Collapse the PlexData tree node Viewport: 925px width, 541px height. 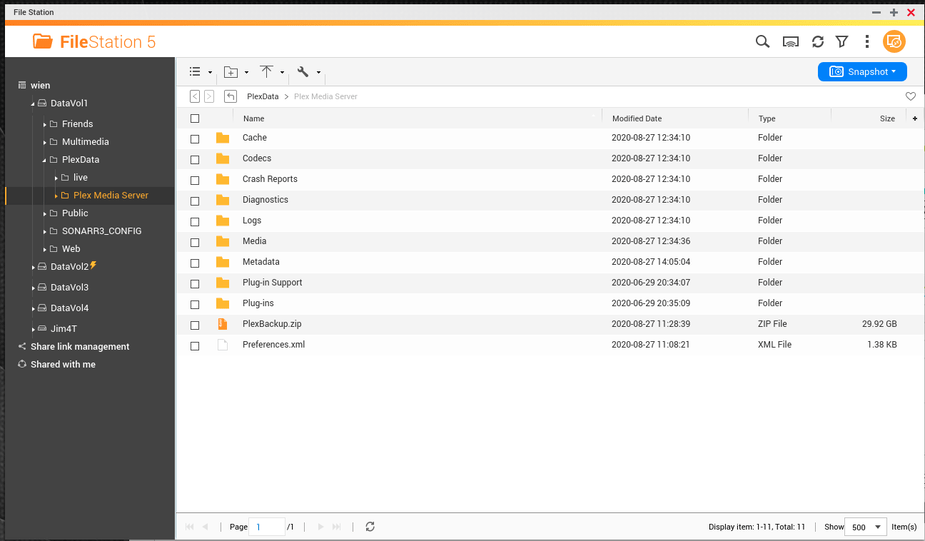45,160
